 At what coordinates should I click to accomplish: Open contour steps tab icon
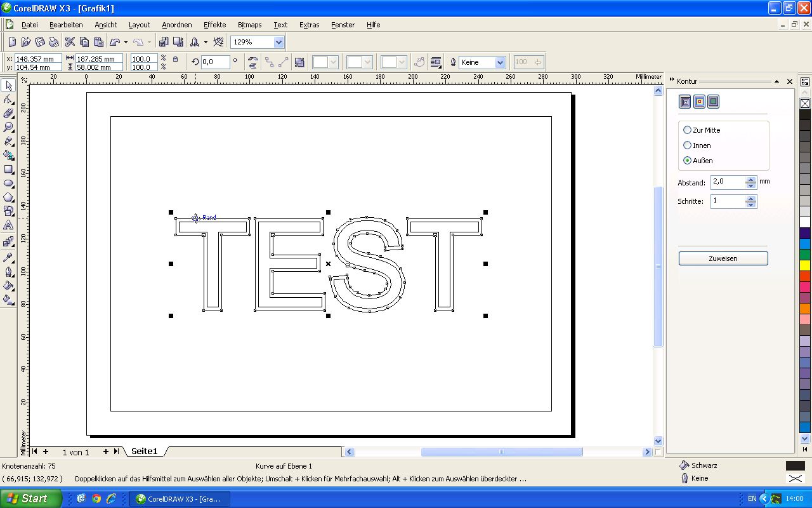pos(685,102)
